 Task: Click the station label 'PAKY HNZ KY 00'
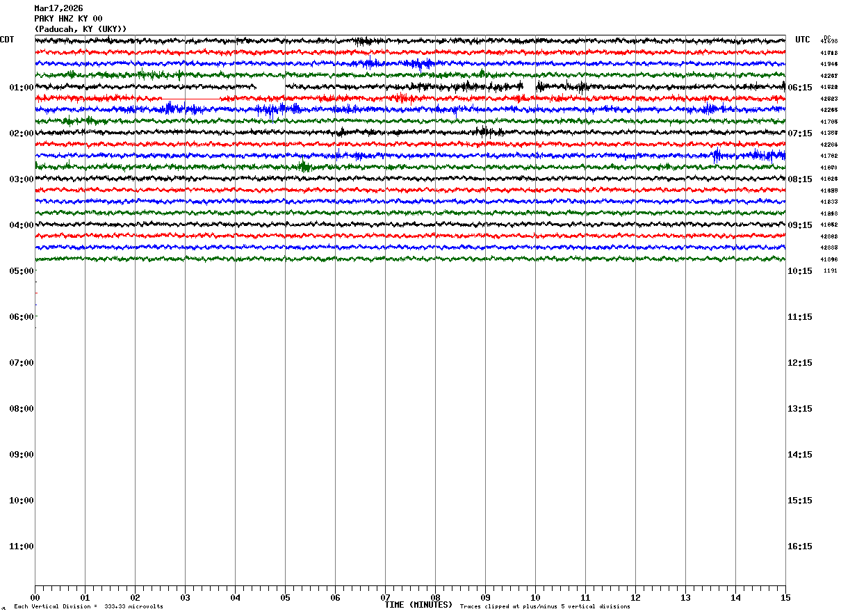click(68, 19)
